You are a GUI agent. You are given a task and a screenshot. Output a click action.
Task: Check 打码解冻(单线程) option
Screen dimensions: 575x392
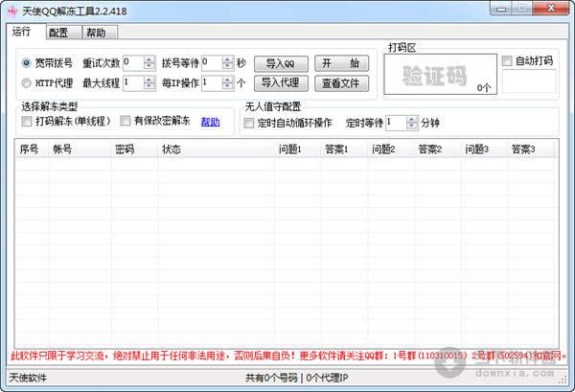pos(27,122)
